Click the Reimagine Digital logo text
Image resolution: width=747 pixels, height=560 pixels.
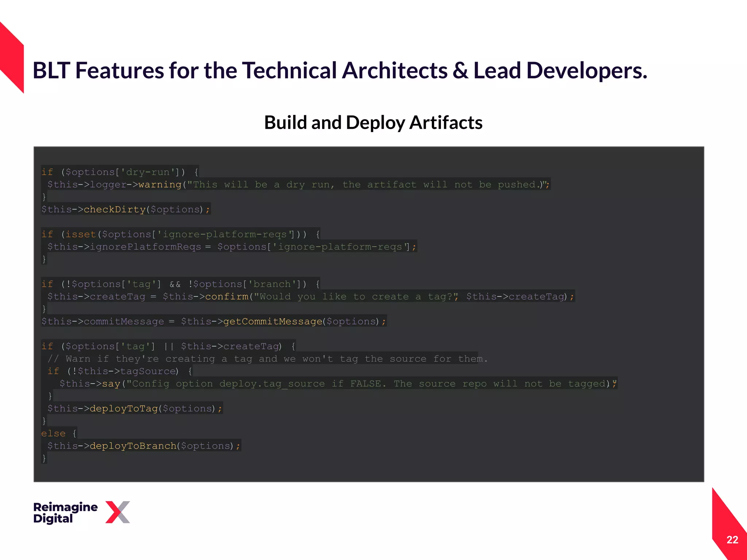tap(65, 513)
